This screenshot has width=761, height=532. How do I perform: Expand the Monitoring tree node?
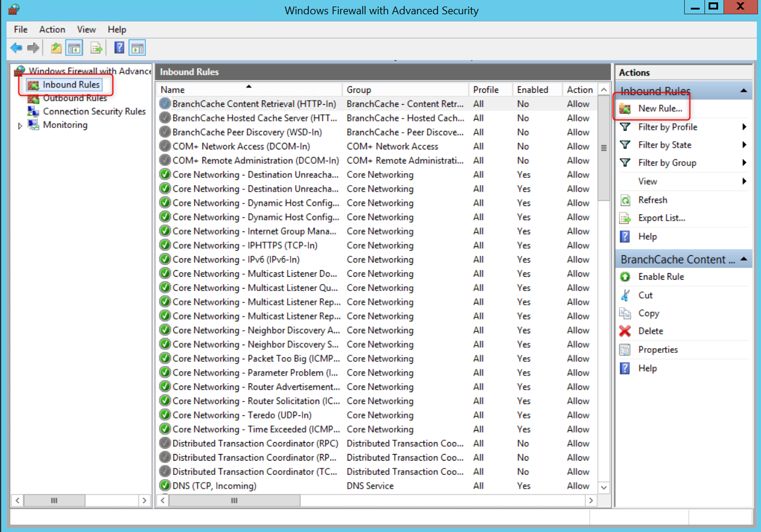[x=20, y=126]
